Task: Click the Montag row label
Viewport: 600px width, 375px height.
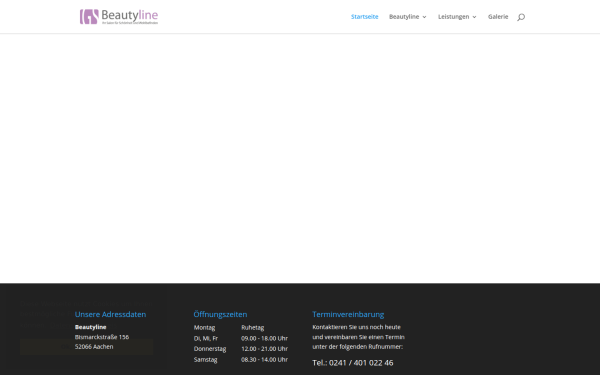Action: click(204, 328)
